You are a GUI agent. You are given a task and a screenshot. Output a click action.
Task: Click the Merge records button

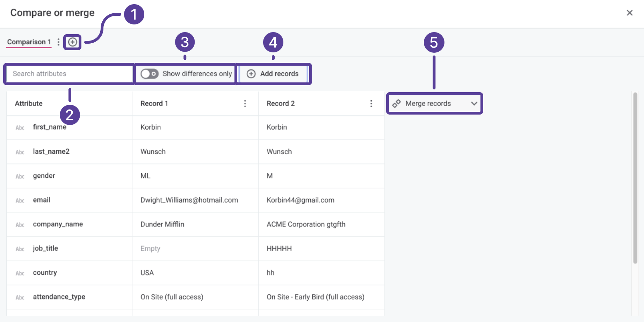[434, 103]
